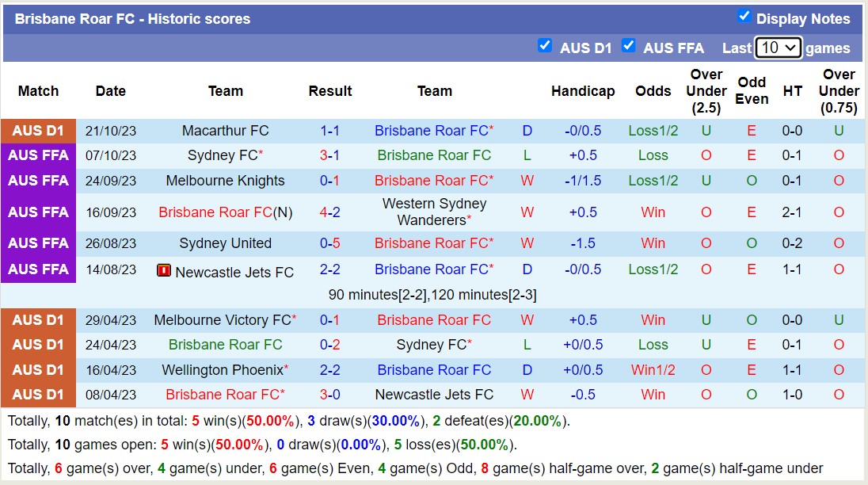Select the Odds column heading

click(653, 91)
